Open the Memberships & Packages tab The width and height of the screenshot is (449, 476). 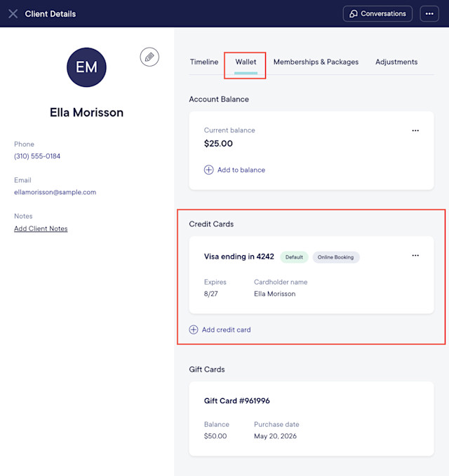pyautogui.click(x=316, y=62)
